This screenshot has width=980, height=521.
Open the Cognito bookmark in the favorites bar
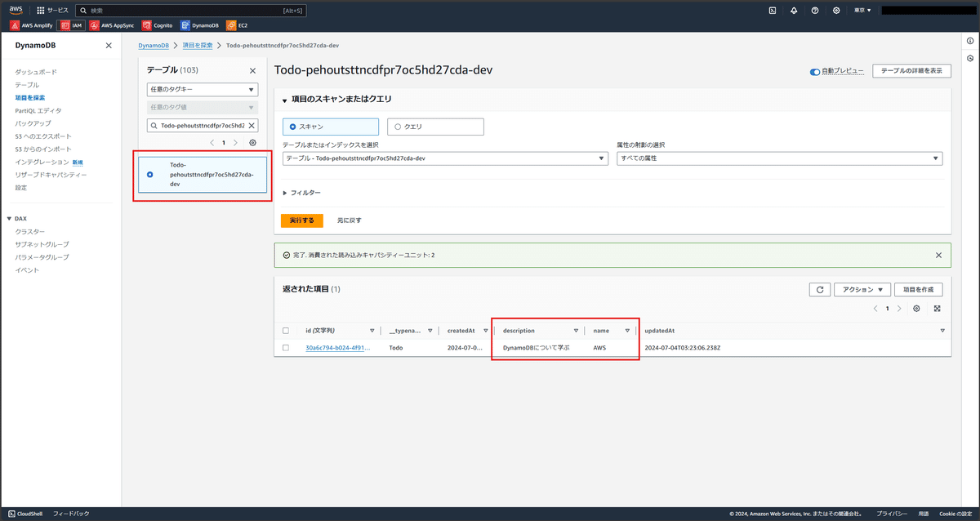tap(157, 25)
